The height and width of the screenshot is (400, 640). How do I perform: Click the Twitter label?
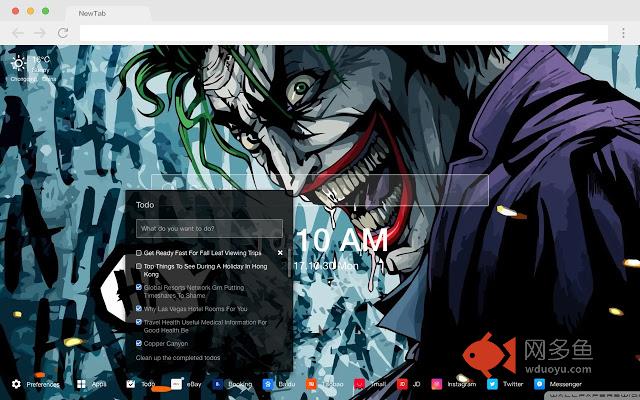tap(513, 384)
